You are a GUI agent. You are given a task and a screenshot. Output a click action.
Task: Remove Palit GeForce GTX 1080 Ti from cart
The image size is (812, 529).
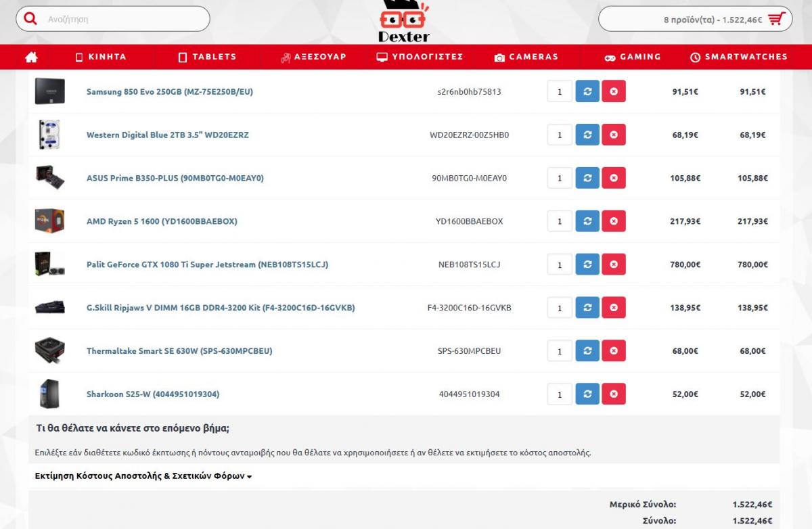point(614,264)
